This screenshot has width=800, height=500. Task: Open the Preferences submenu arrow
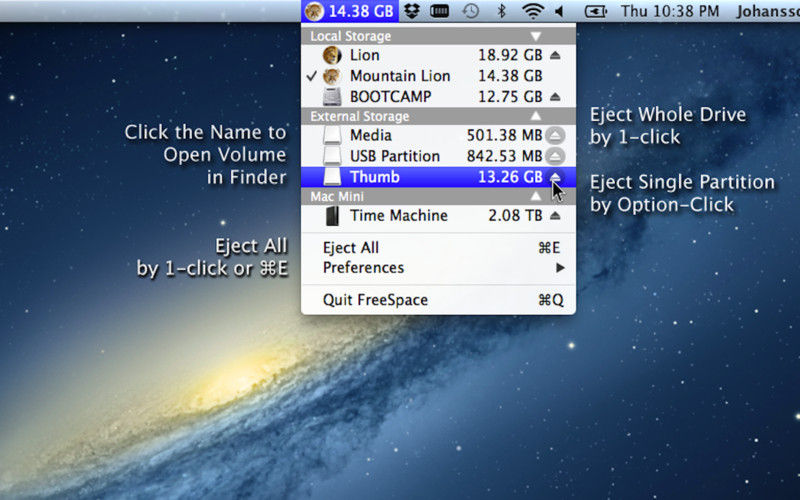560,267
